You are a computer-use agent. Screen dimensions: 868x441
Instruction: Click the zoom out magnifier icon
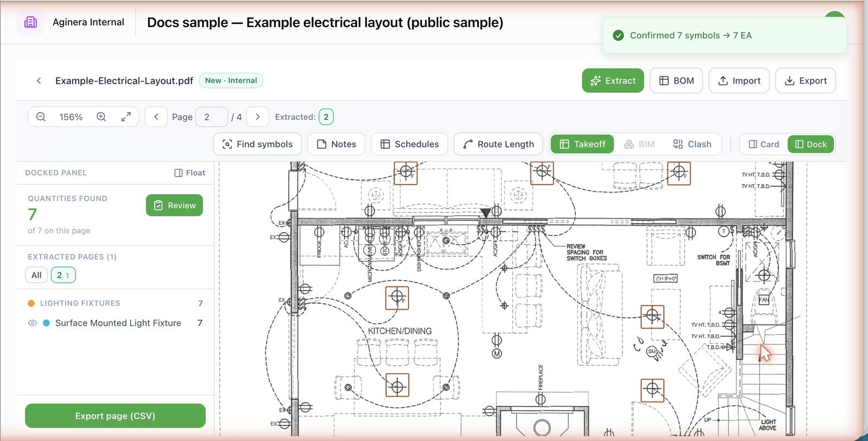[41, 117]
